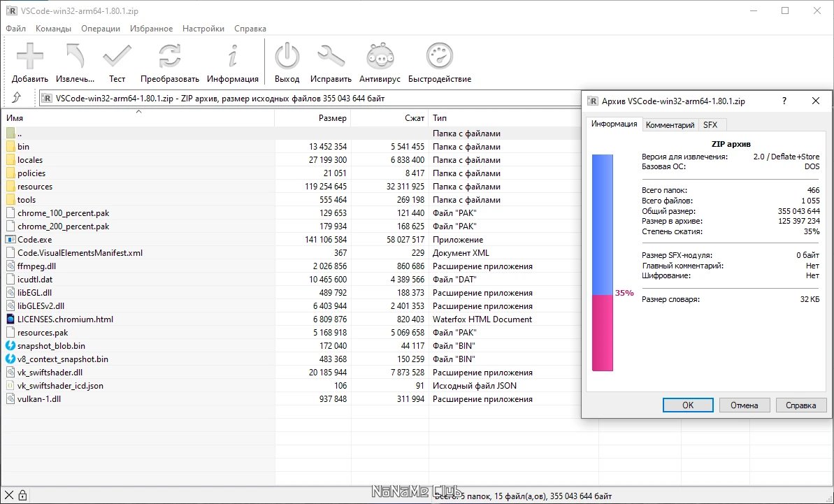Screen dimensions: 834x504
Task: Open the Repair (Исправить) wrench tool
Action: [x=331, y=57]
